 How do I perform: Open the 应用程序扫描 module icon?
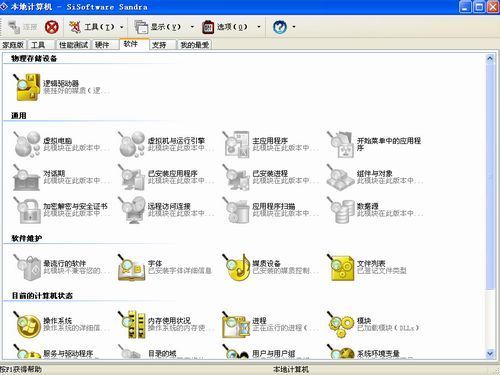236,210
